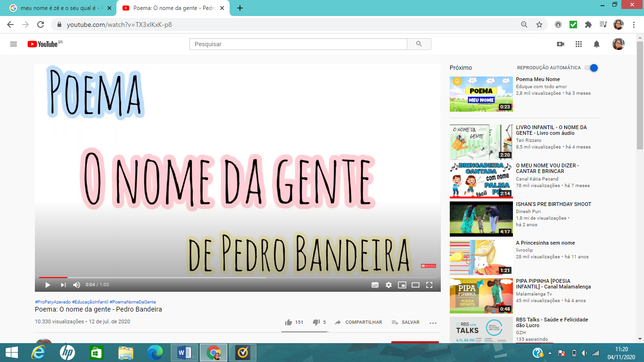Viewport: 644px width, 362px height.
Task: Mute the video volume speaker
Action: 77,285
